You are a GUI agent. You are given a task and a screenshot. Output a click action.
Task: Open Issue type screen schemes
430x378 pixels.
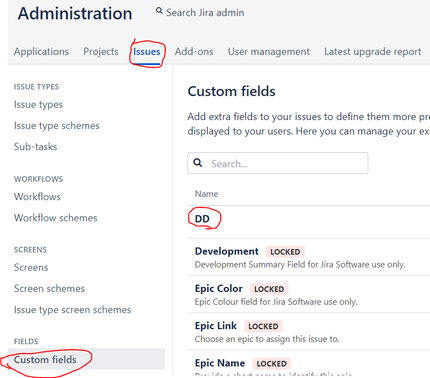pyautogui.click(x=72, y=310)
